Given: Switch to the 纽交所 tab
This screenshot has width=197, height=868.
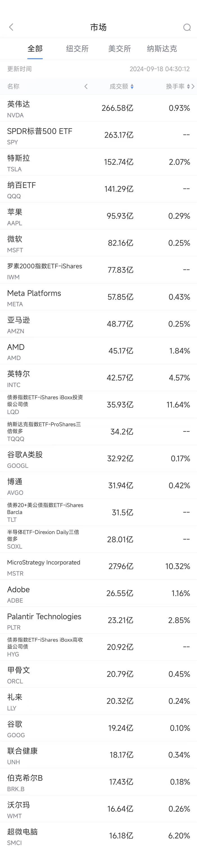Looking at the screenshot, I should (77, 49).
